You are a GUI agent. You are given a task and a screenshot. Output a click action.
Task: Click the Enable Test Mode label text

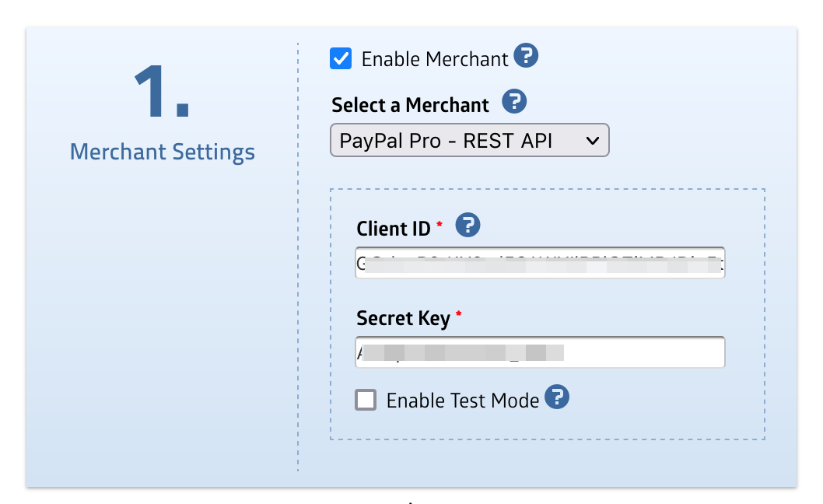coord(462,401)
